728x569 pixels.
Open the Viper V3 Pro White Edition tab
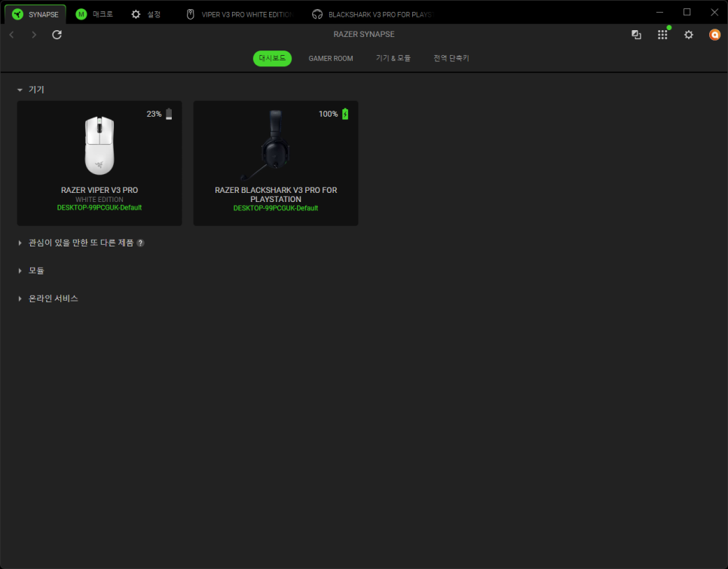click(240, 14)
